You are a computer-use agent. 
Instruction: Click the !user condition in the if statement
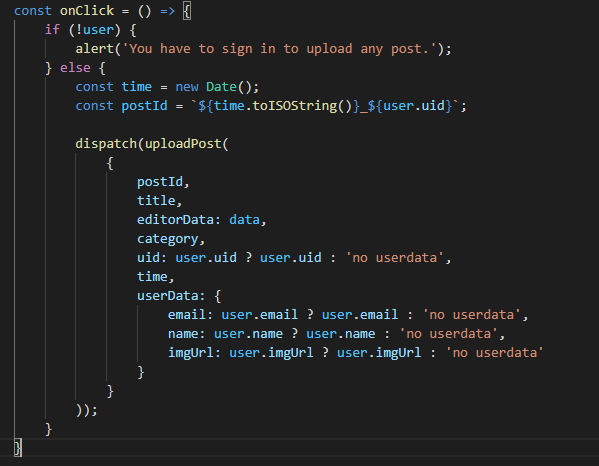tap(95, 30)
